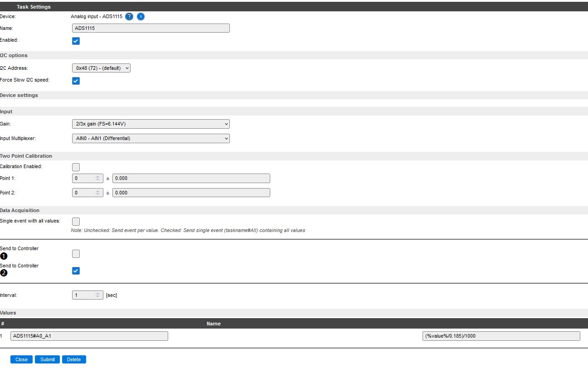Image resolution: width=588 pixels, height=368 pixels.
Task: Check Single event with all values
Action: coord(76,222)
